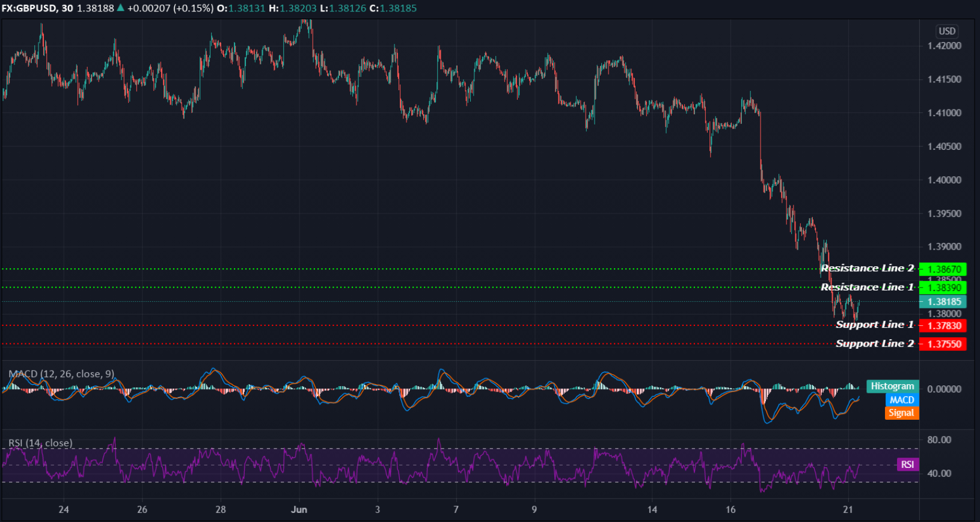This screenshot has height=522, width=980.
Task: Click the 1.37550 red price tag
Action: click(943, 345)
